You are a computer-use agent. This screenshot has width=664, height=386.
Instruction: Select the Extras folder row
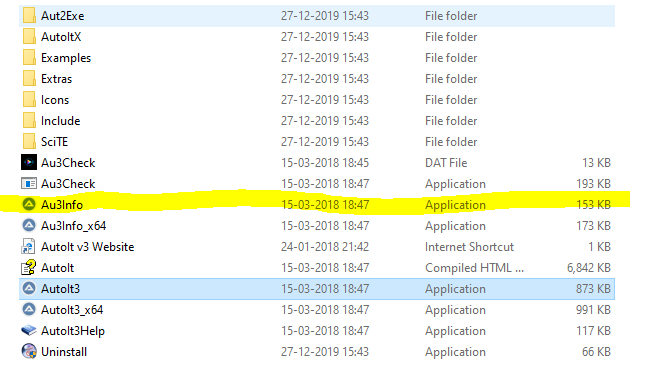(x=317, y=79)
